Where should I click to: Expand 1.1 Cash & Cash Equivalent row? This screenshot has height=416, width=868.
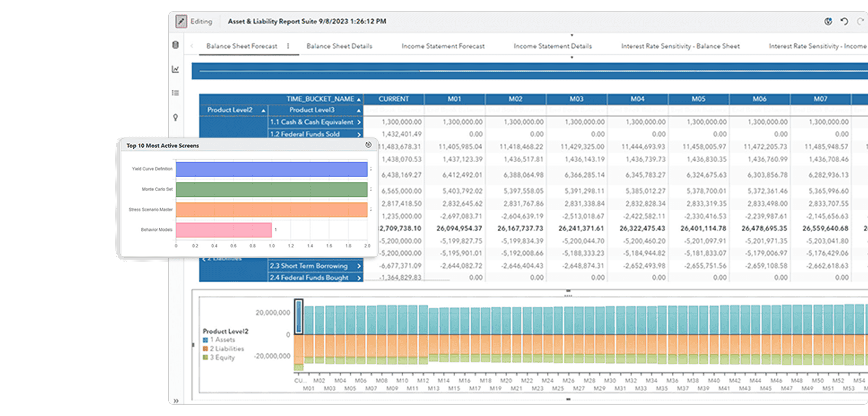pyautogui.click(x=359, y=122)
